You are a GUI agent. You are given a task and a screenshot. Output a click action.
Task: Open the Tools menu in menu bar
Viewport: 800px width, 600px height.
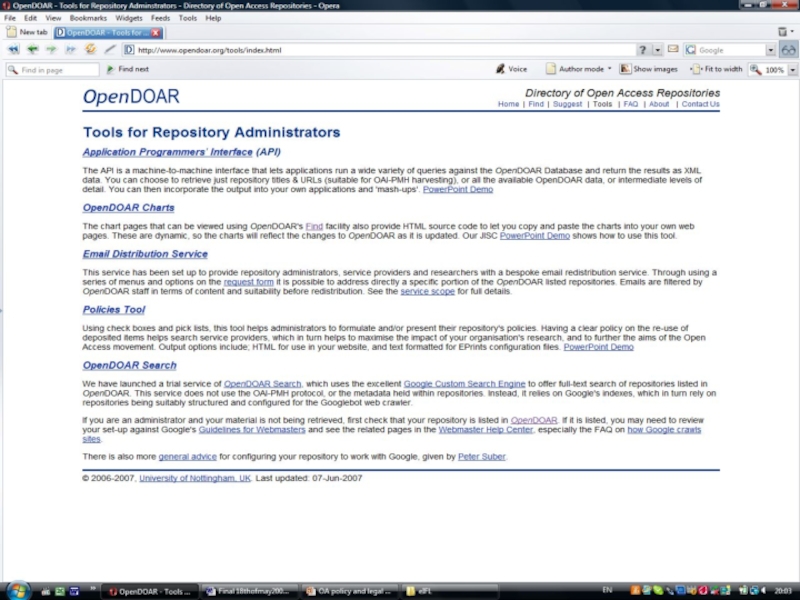coord(188,18)
